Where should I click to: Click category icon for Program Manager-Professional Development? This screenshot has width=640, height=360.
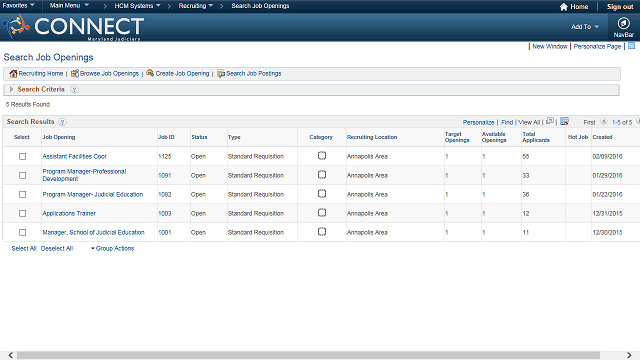(x=322, y=175)
